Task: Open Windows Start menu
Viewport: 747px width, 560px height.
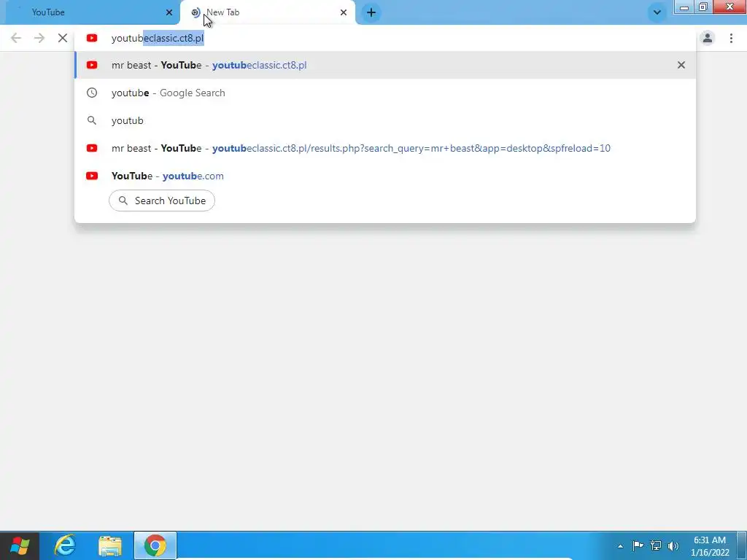Action: (19, 545)
